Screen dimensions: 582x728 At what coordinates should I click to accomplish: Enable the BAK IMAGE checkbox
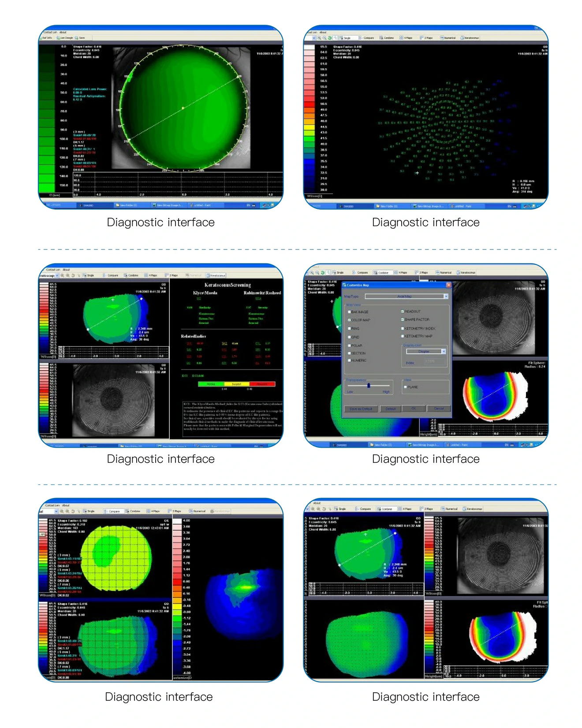click(x=349, y=312)
